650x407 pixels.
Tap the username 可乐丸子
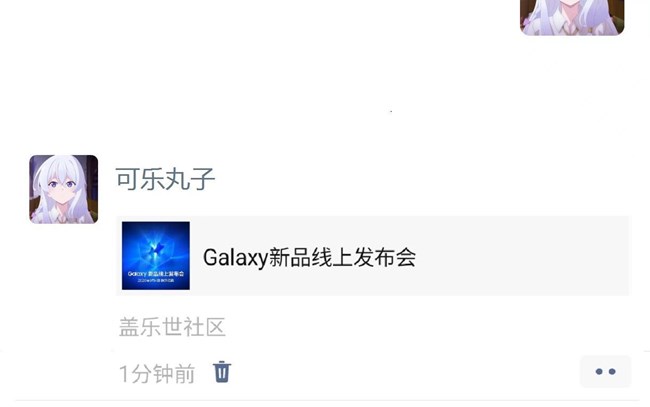coord(165,179)
